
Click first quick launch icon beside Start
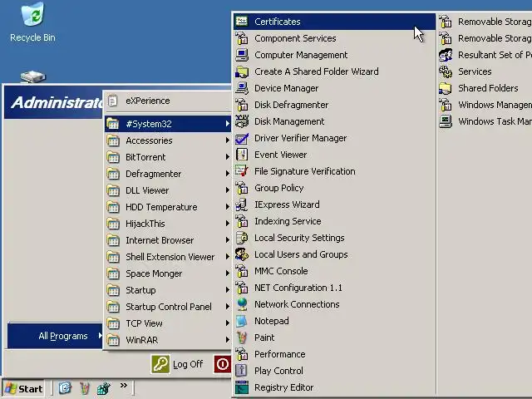pyautogui.click(x=65, y=388)
